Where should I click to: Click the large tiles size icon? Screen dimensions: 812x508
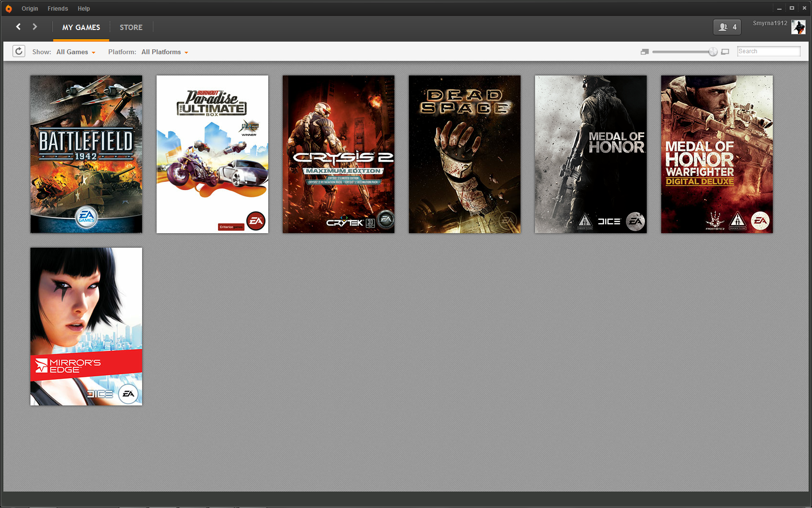point(725,52)
